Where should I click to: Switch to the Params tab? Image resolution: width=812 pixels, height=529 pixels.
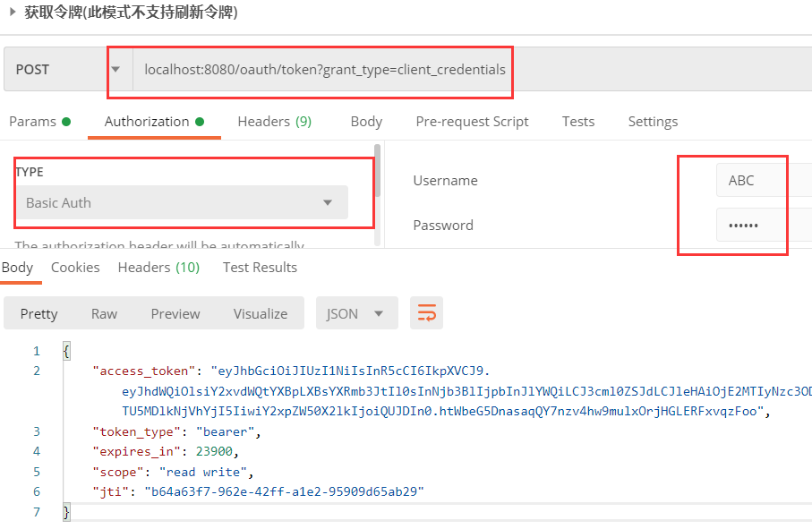coord(40,122)
